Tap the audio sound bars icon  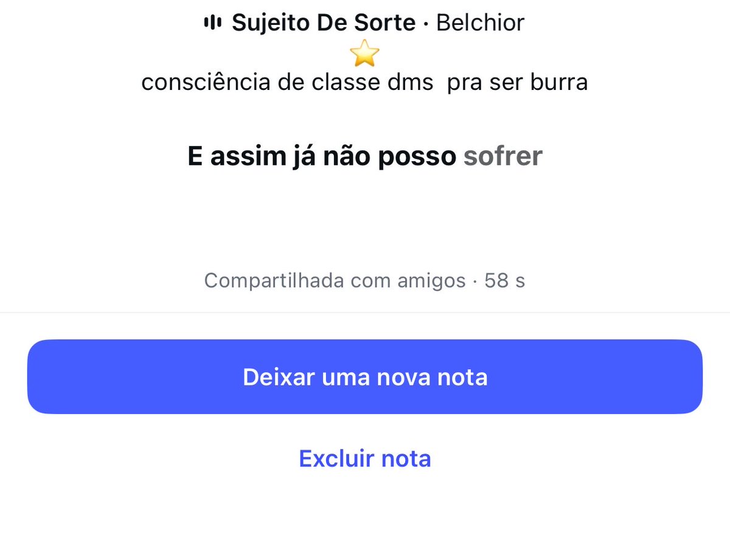(212, 23)
